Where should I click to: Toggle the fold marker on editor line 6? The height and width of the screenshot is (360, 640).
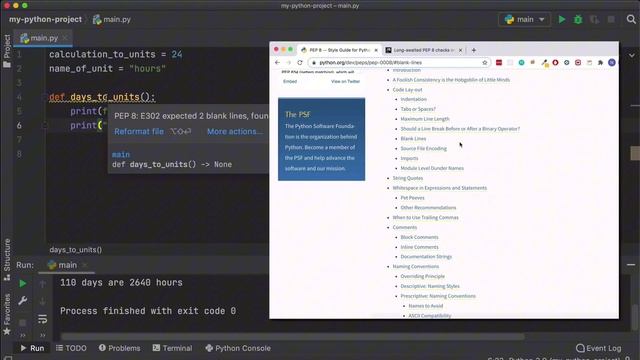45,126
